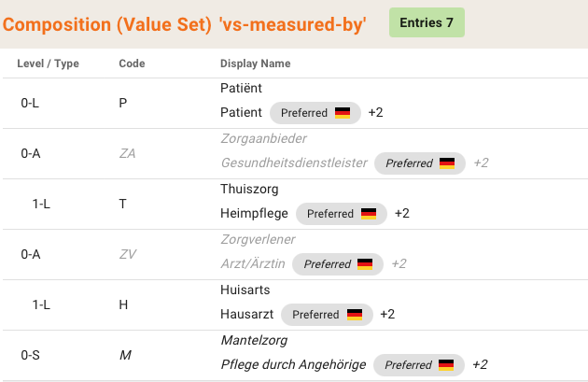Viewport: 588px width, 382px height.
Task: Expand +2 translations for Heimpflege
Action: (401, 214)
